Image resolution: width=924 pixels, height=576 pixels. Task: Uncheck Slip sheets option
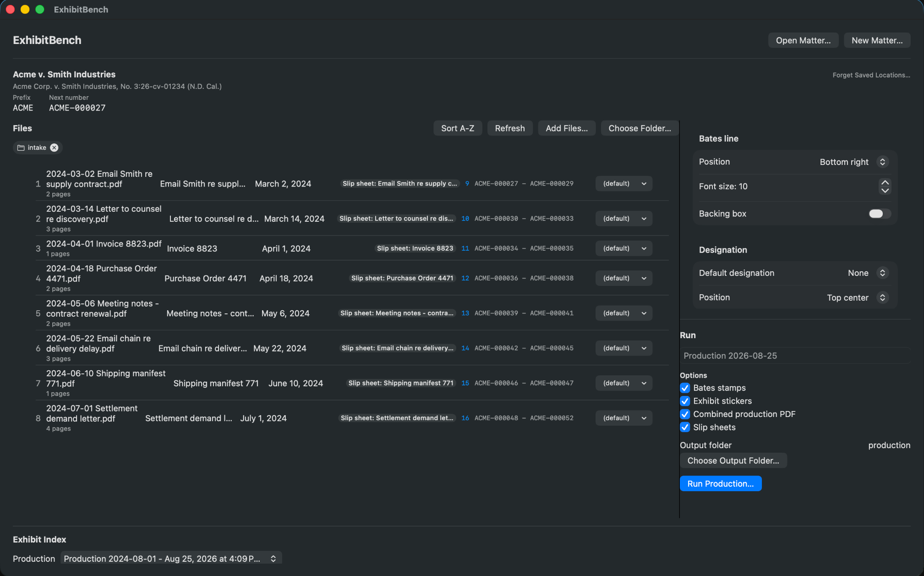[x=685, y=427]
